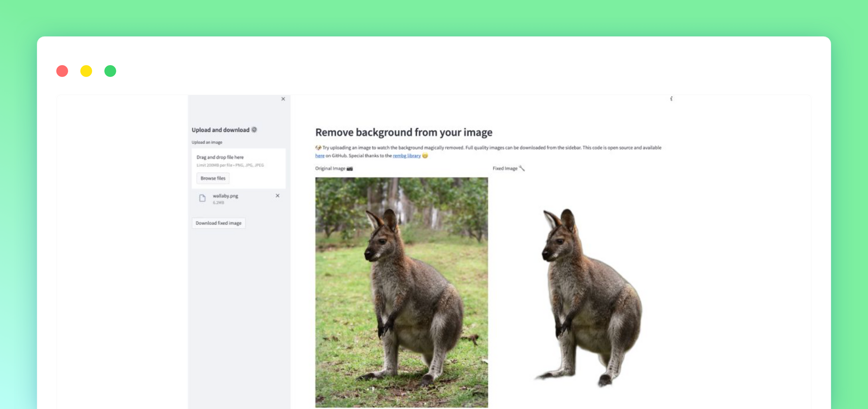Click the green maximize window dot
The width and height of the screenshot is (868, 409).
110,71
